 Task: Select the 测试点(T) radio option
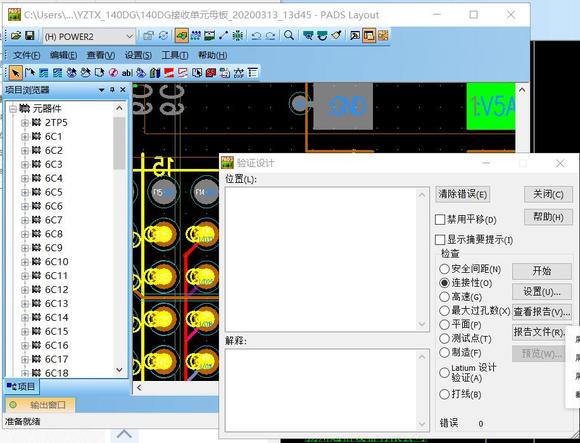(444, 338)
